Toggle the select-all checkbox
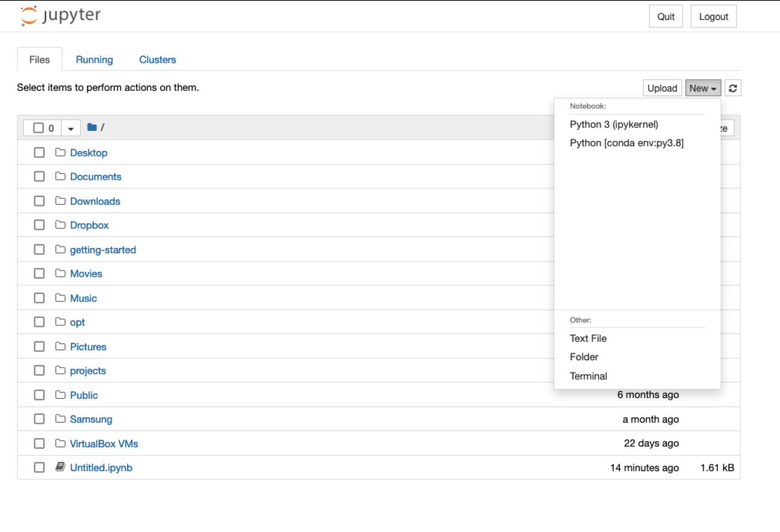This screenshot has width=780, height=532. [x=38, y=128]
